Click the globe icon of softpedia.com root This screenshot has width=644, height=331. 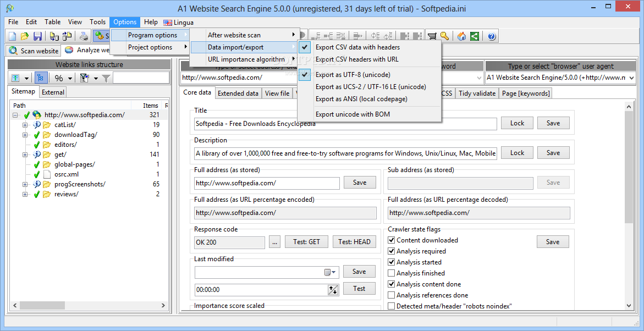(36, 115)
